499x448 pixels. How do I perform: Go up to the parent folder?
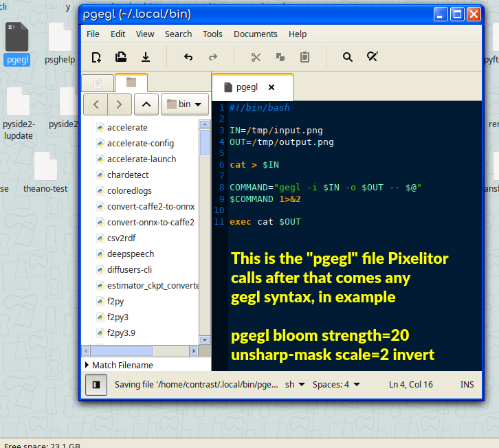point(146,104)
